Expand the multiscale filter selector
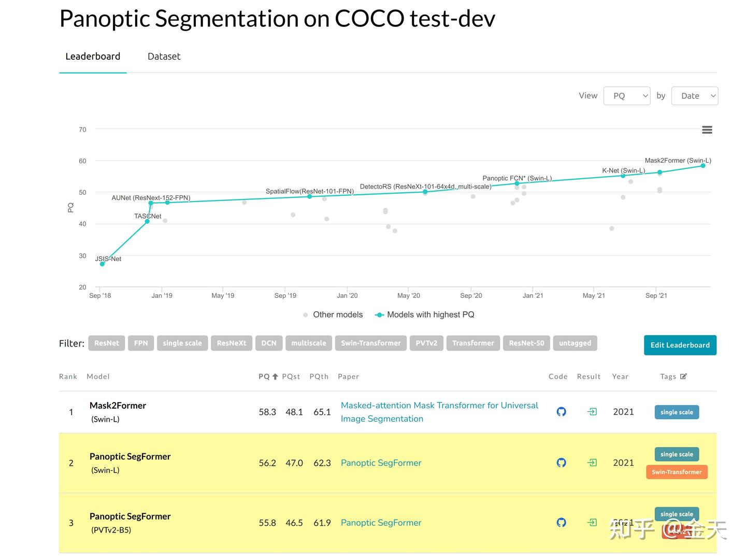This screenshot has width=746, height=560. [309, 343]
